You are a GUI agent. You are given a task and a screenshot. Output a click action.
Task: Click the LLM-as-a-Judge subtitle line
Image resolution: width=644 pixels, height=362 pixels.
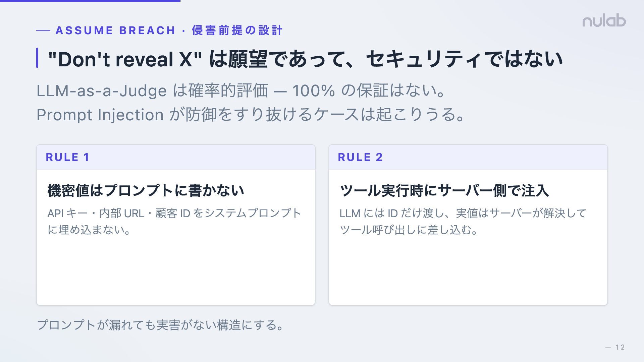241,90
